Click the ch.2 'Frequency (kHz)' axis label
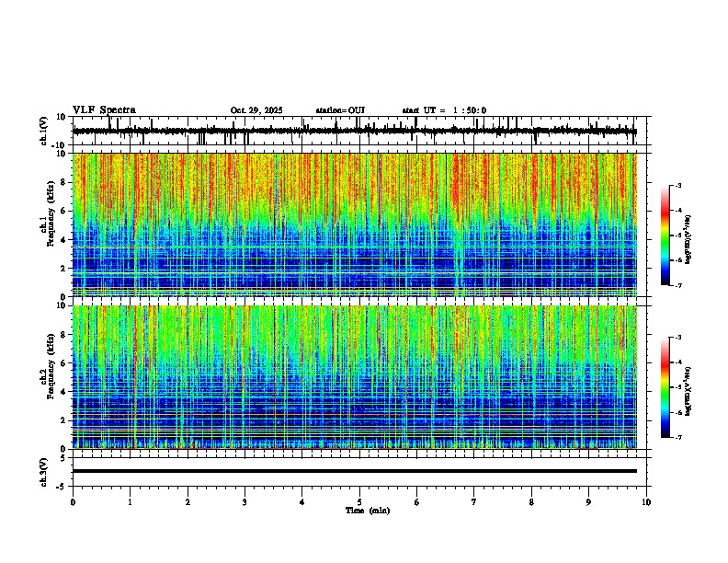This screenshot has width=728, height=563. [51, 366]
